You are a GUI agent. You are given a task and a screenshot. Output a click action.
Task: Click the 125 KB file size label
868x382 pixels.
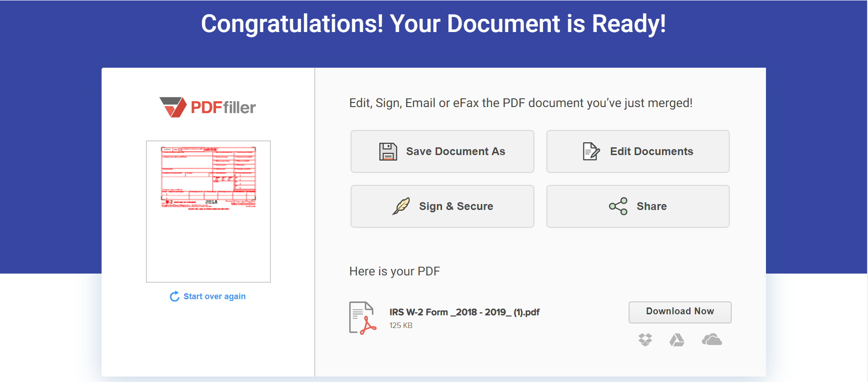(x=400, y=325)
